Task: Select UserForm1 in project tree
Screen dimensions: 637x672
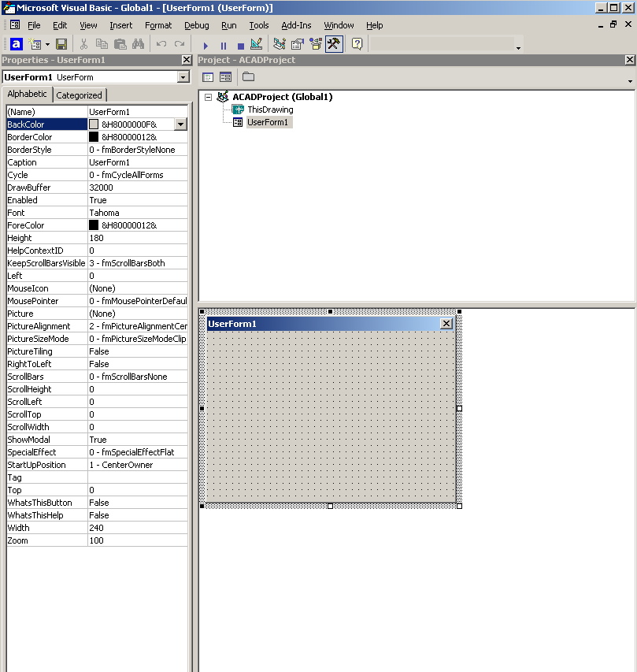Action: point(268,122)
